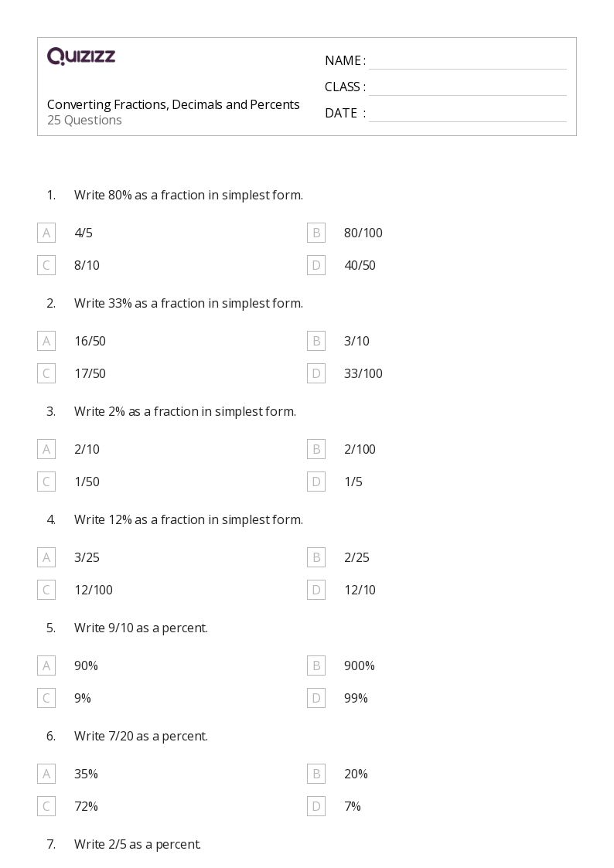Check box D beside 33/100

316,373
